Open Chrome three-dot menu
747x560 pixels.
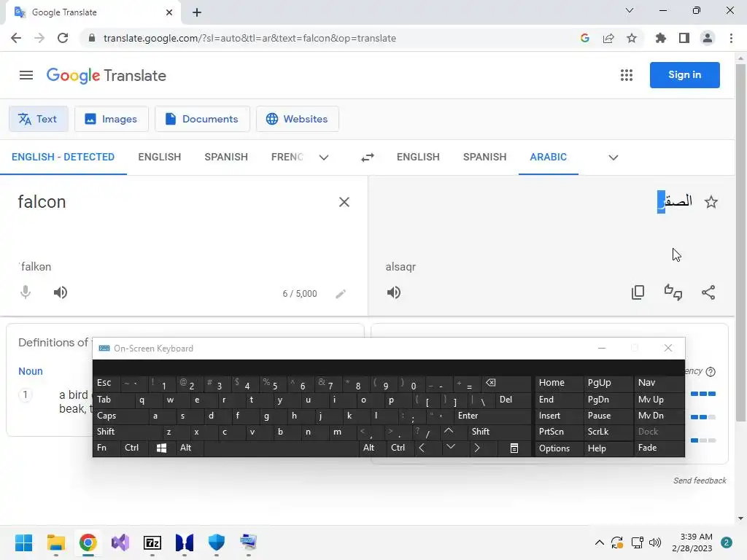pyautogui.click(x=731, y=38)
